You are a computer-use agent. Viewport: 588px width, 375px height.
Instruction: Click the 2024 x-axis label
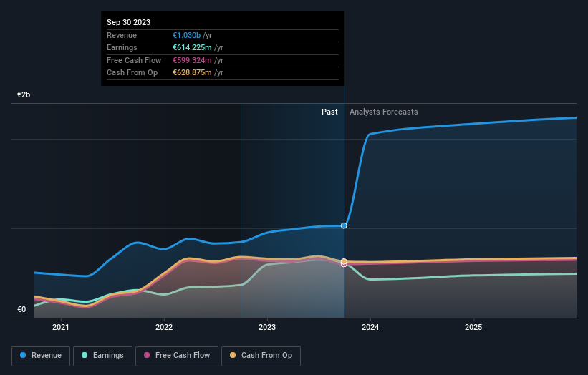370,327
